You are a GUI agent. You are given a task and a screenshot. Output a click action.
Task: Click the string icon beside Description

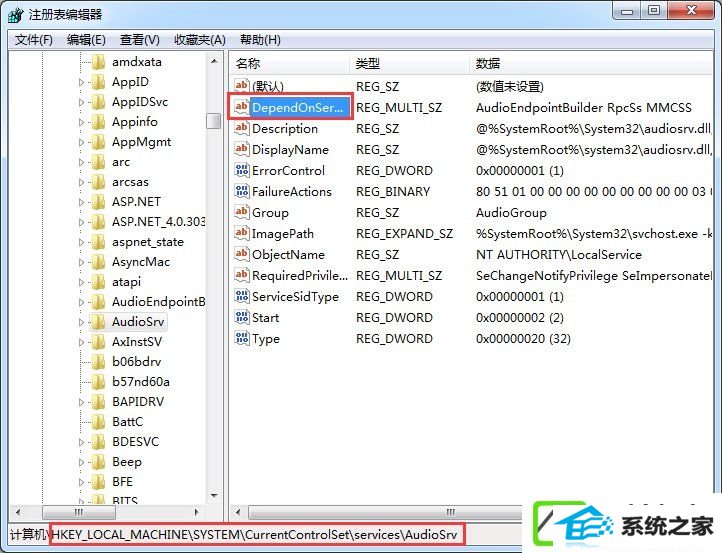[242, 128]
